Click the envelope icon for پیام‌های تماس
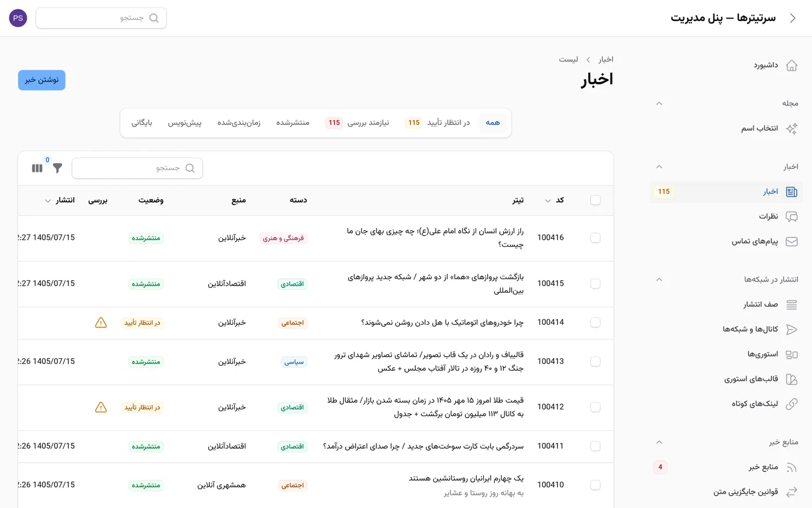This screenshot has width=812, height=508. [791, 242]
